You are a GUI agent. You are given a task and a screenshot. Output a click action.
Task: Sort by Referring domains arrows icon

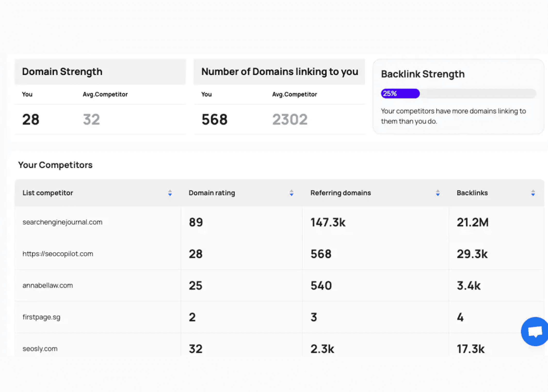pyautogui.click(x=438, y=193)
